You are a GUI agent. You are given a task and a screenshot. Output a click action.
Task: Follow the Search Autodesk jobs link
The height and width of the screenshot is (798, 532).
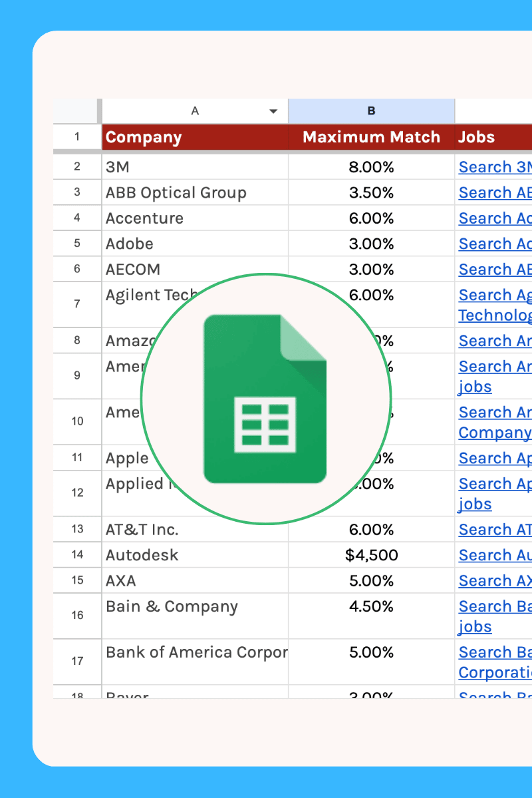(x=495, y=554)
